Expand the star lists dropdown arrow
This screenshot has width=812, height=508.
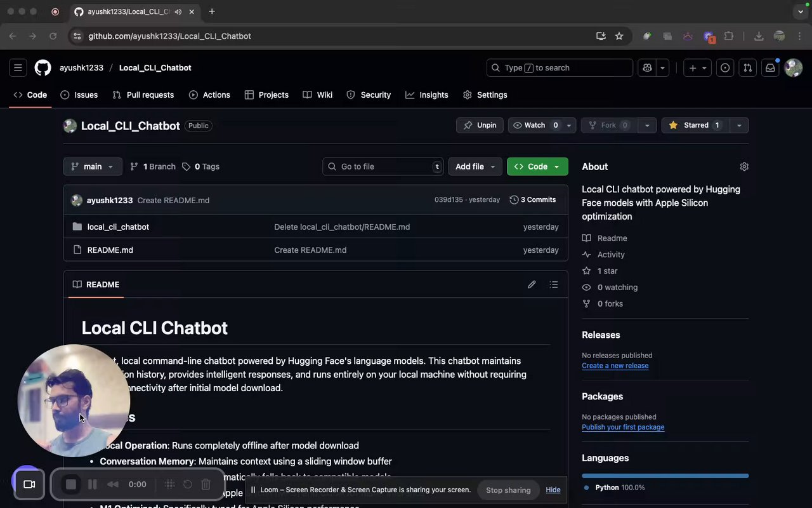coord(739,125)
